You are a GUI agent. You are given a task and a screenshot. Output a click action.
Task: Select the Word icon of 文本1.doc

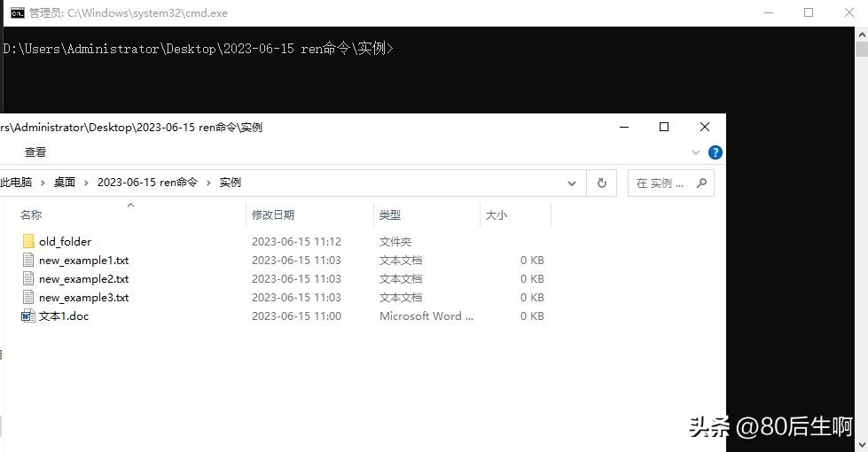(28, 316)
